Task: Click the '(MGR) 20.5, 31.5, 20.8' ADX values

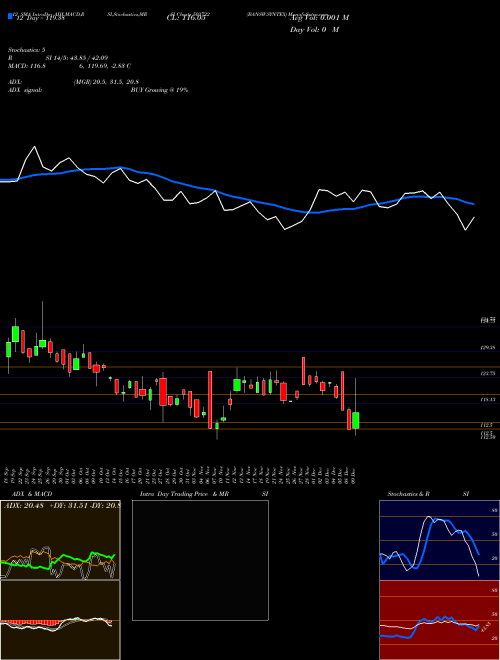Action: point(106,82)
